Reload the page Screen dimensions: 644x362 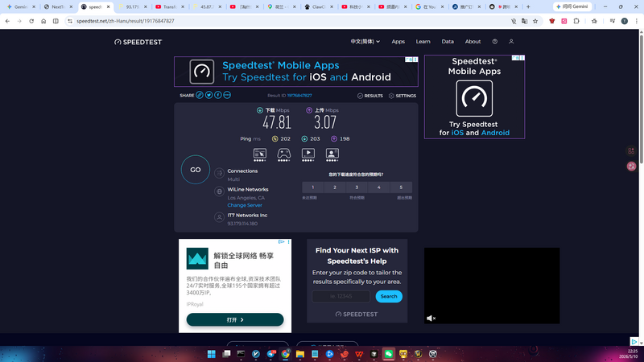click(x=31, y=21)
